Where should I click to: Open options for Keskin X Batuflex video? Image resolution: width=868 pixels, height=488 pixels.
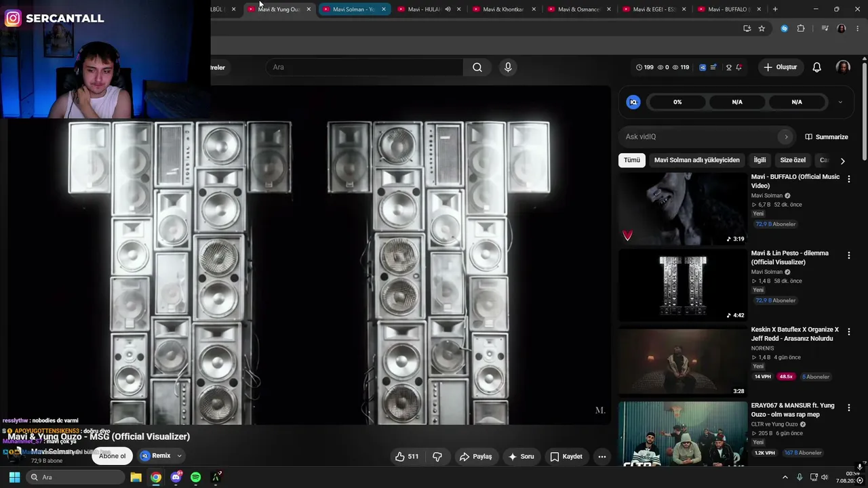(848, 332)
